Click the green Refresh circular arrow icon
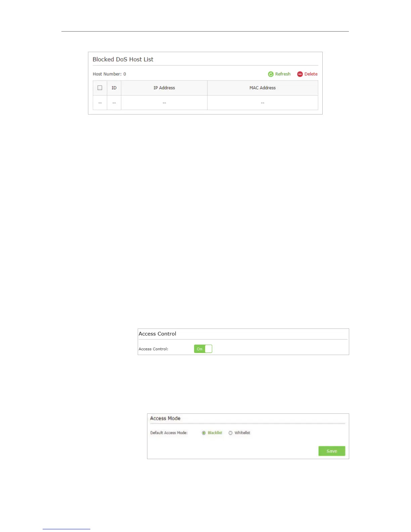 pos(271,74)
